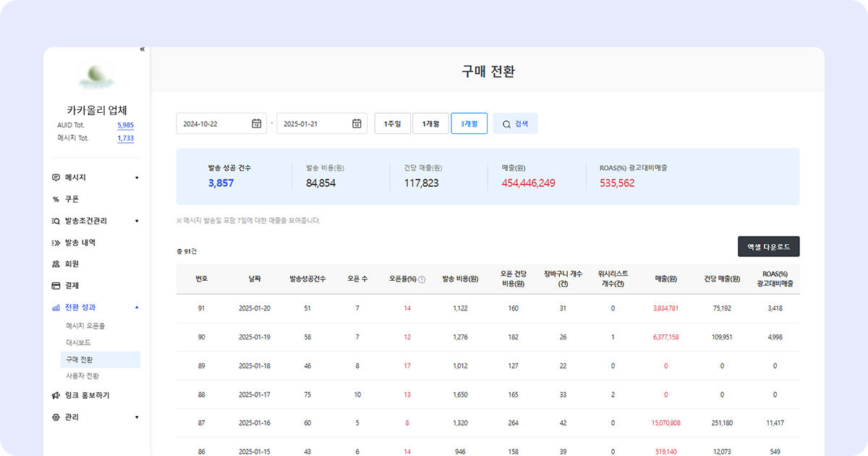Viewport: 868px width, 456px height.
Task: Click the ROAS value 11,417
Action: point(775,423)
